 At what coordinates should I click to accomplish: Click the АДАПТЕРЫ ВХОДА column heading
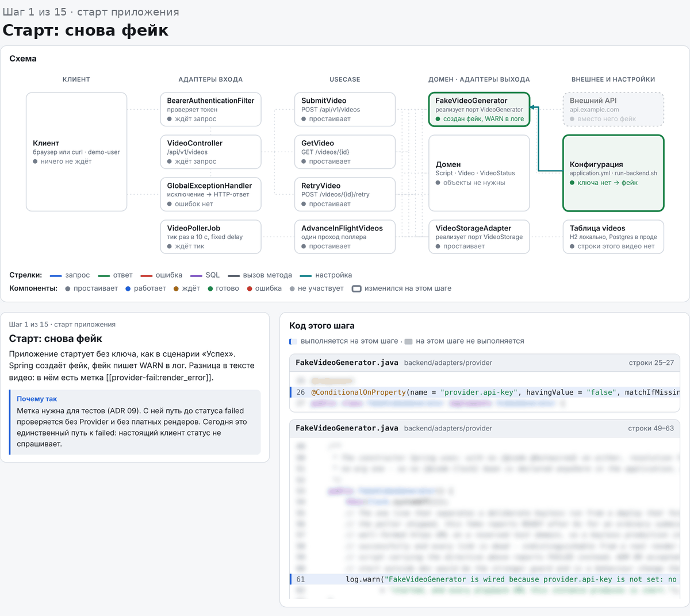(x=210, y=79)
